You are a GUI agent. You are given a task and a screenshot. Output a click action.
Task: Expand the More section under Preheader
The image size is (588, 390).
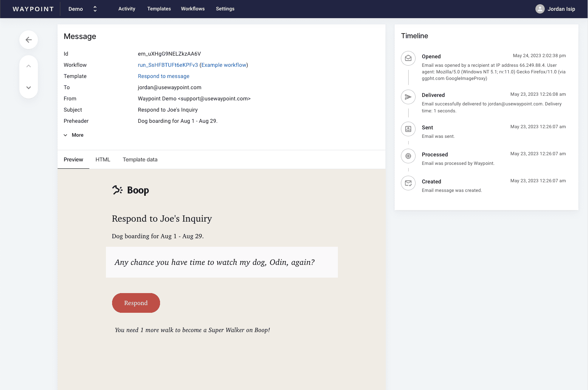click(73, 135)
